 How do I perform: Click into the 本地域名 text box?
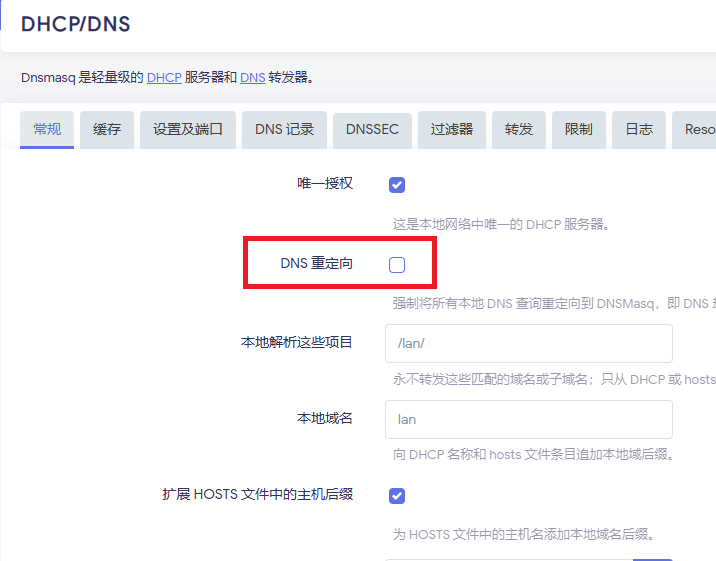[528, 419]
